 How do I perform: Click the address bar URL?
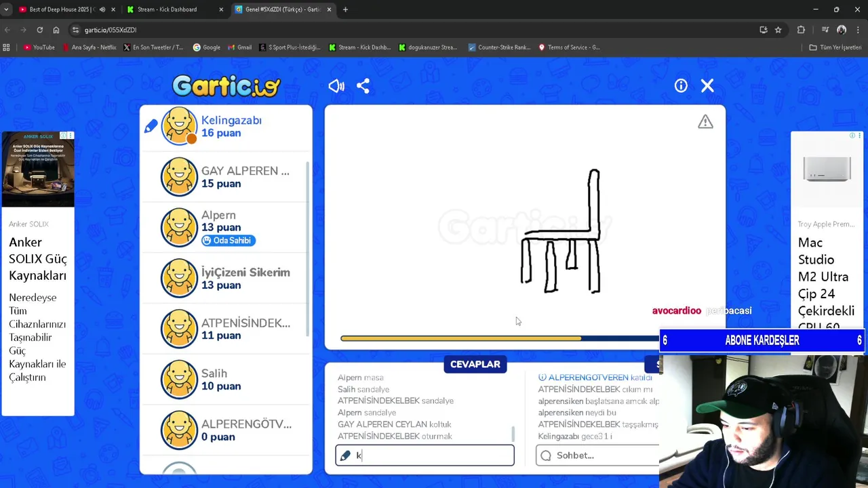(x=111, y=30)
